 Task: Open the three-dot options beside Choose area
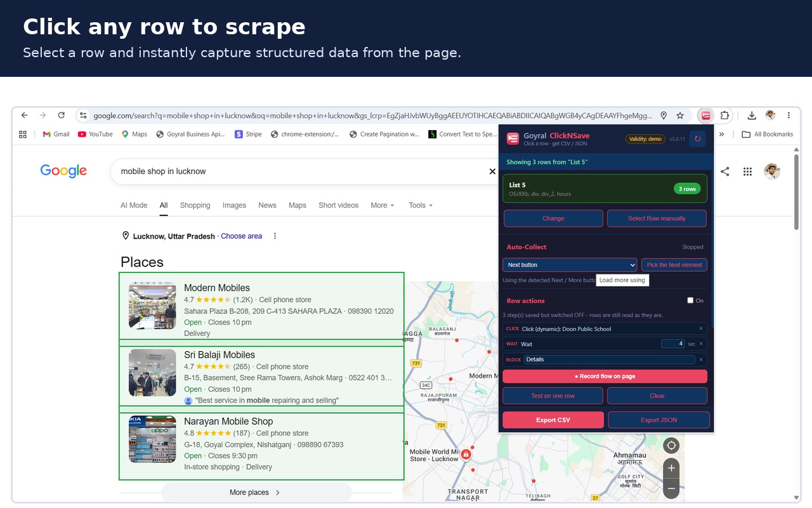(275, 236)
